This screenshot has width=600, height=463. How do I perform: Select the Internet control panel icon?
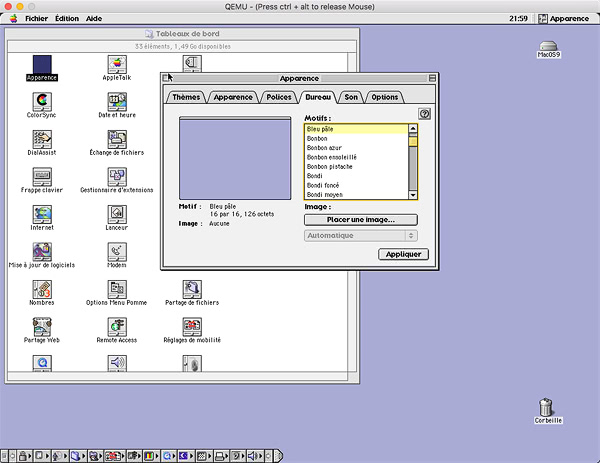42,218
